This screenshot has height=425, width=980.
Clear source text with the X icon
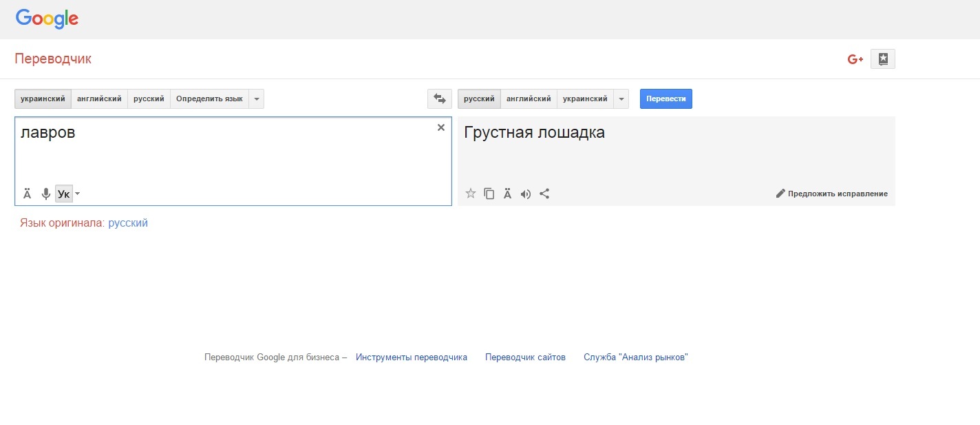click(441, 127)
